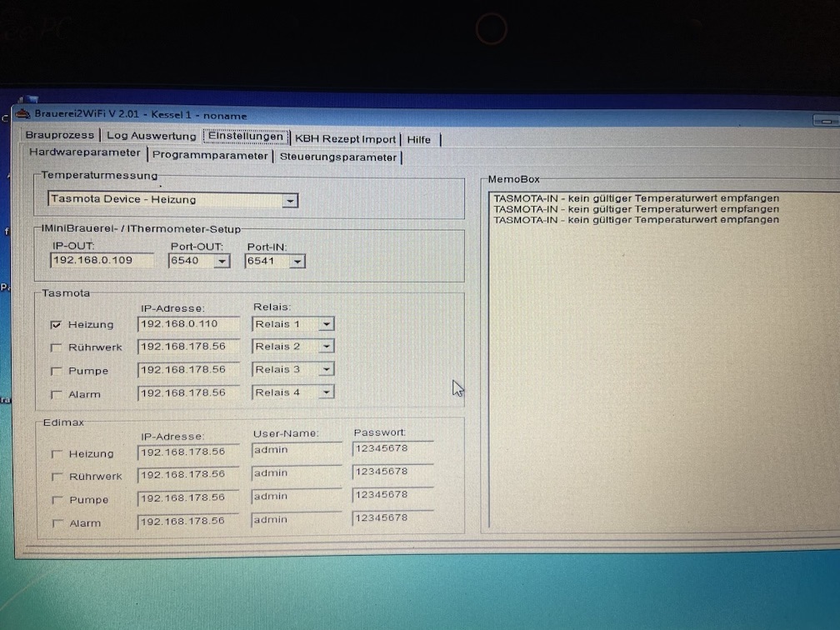Select the Steuerungsparameter sub-tab
This screenshot has height=630, width=840.
pos(337,157)
